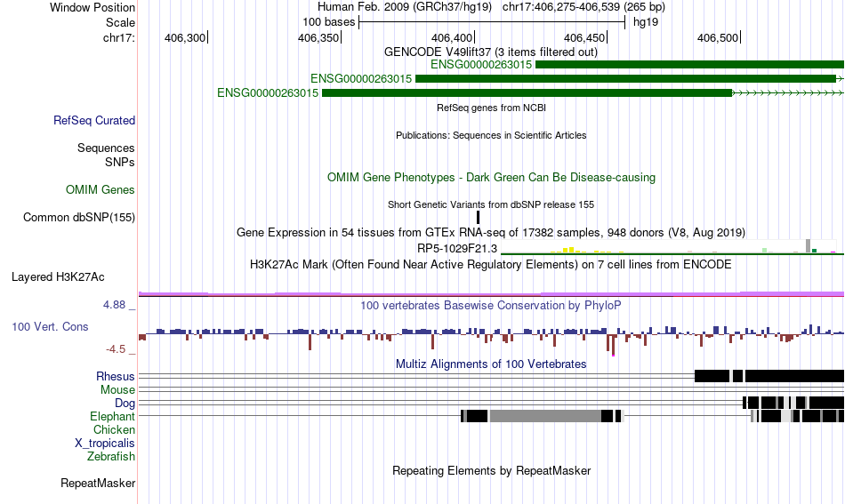Click the RepeatMasker track label
This screenshot has height=504, width=845.
98,483
